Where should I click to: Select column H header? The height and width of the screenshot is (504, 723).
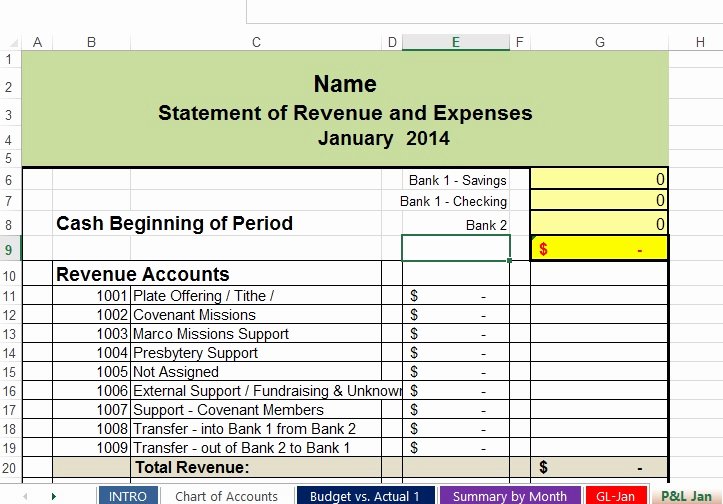tap(700, 42)
